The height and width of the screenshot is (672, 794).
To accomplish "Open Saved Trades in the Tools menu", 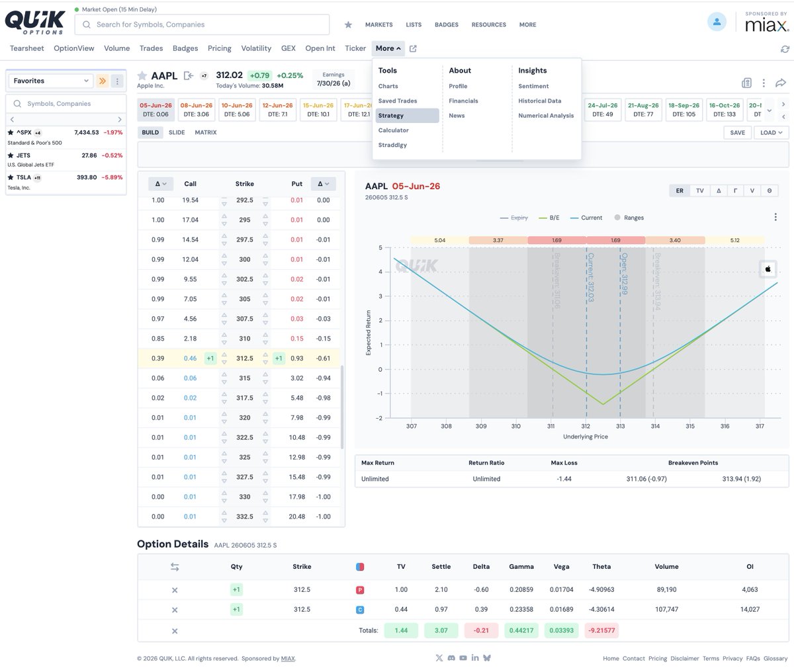I will click(398, 101).
